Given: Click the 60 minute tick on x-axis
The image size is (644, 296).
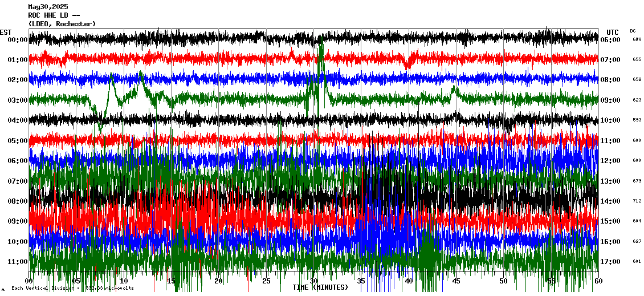Looking at the screenshot, I should point(597,281).
